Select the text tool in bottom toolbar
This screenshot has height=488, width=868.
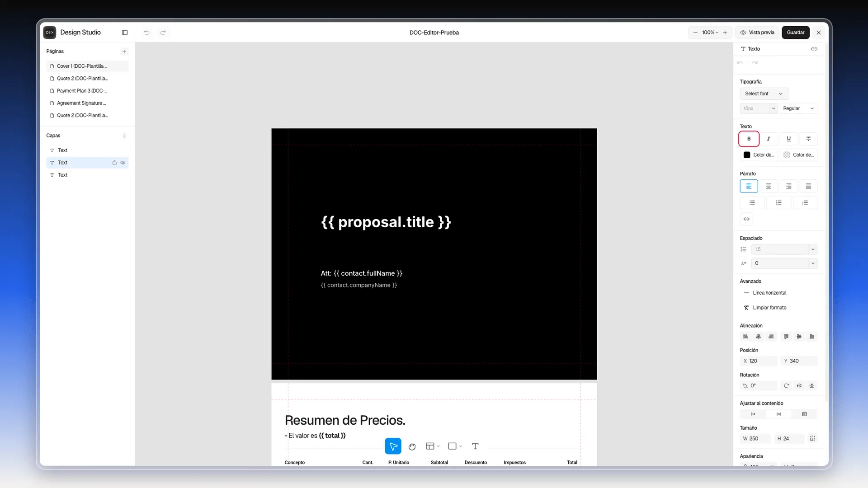pos(475,446)
